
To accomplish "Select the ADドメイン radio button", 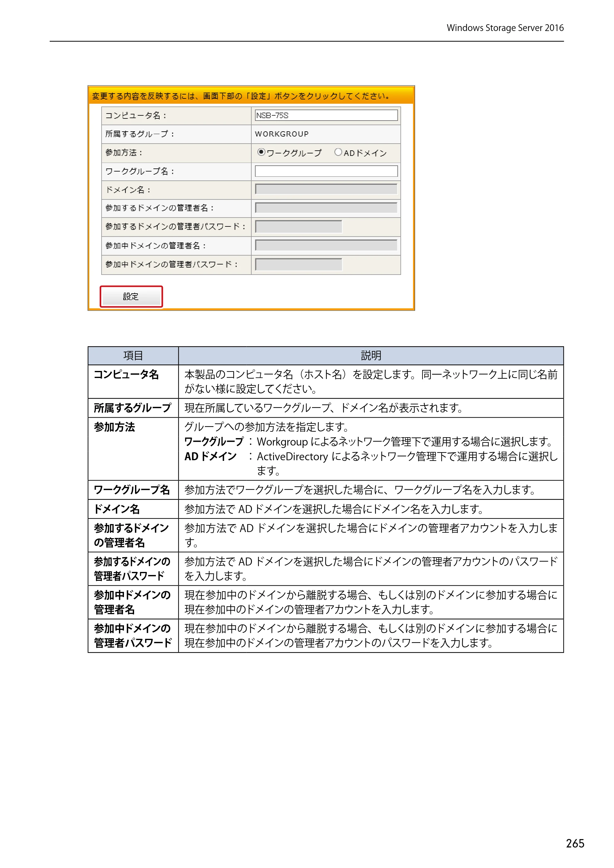I will 338,152.
